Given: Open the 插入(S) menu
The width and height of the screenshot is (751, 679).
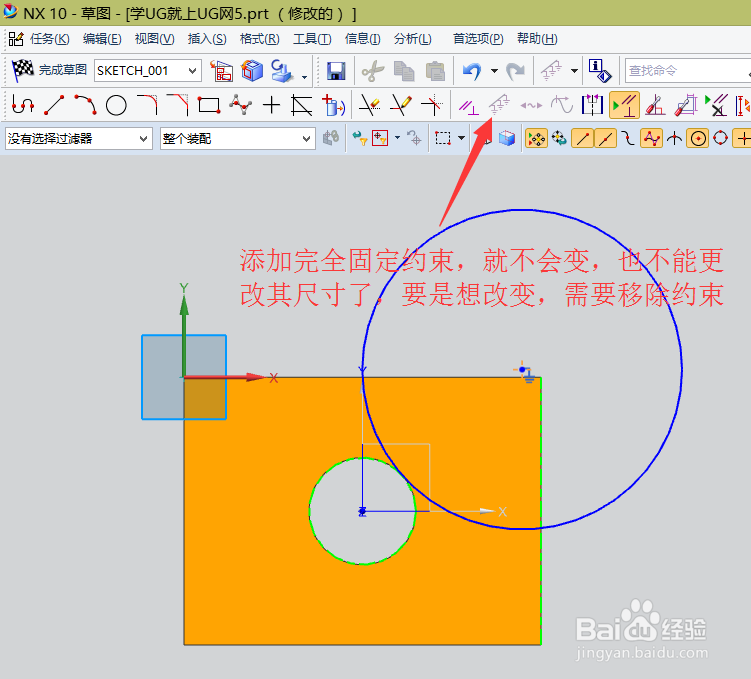Looking at the screenshot, I should [x=207, y=39].
